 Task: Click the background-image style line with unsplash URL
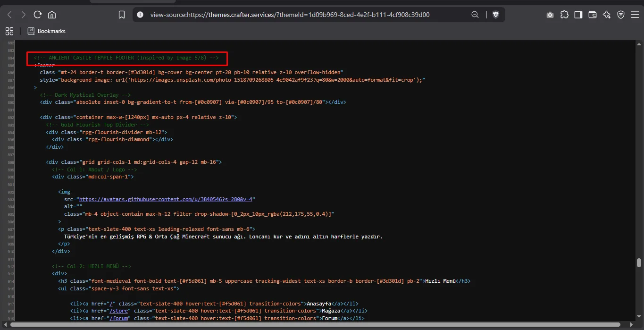233,80
